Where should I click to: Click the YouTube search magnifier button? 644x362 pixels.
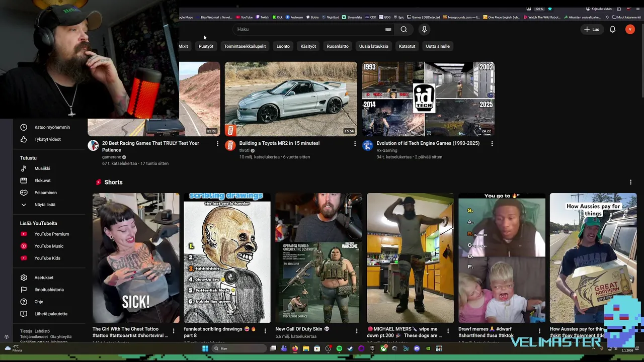[x=404, y=29]
